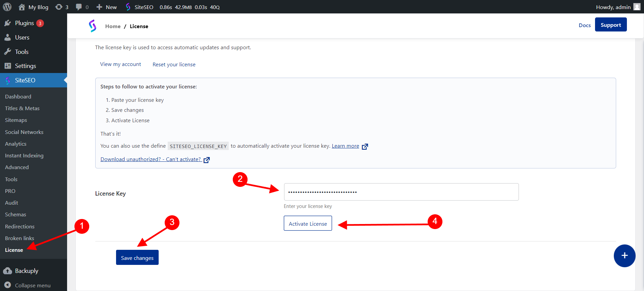644x291 pixels.
Task: Click the Home breadcrumb link
Action: (113, 26)
